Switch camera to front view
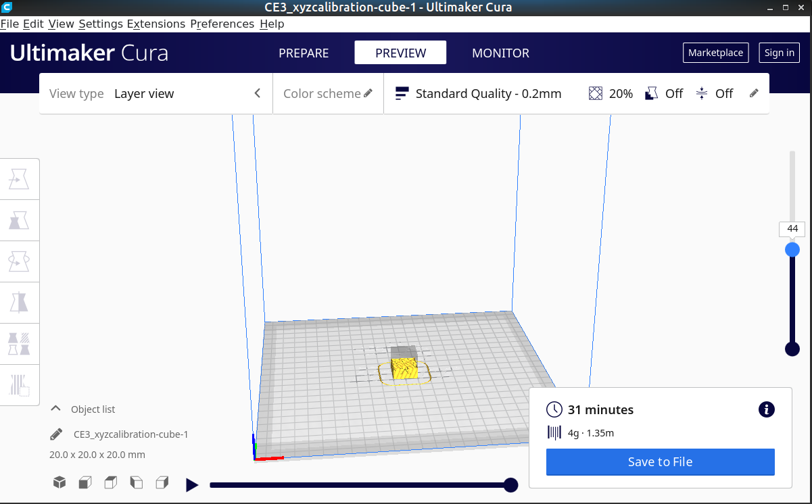 [x=85, y=482]
